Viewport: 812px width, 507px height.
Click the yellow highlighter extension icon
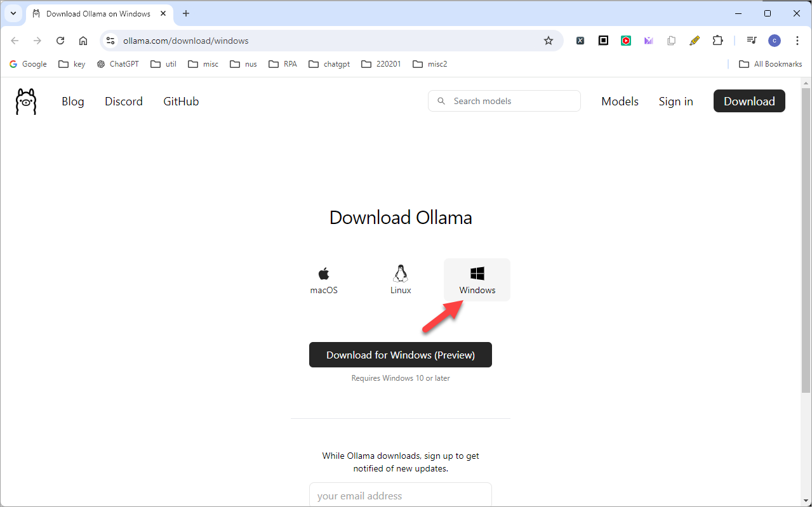695,41
